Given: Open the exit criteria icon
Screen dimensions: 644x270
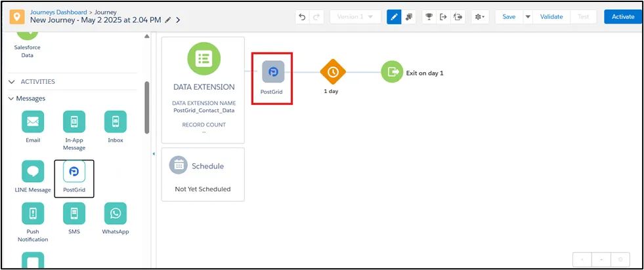Looking at the screenshot, I should click(x=443, y=17).
